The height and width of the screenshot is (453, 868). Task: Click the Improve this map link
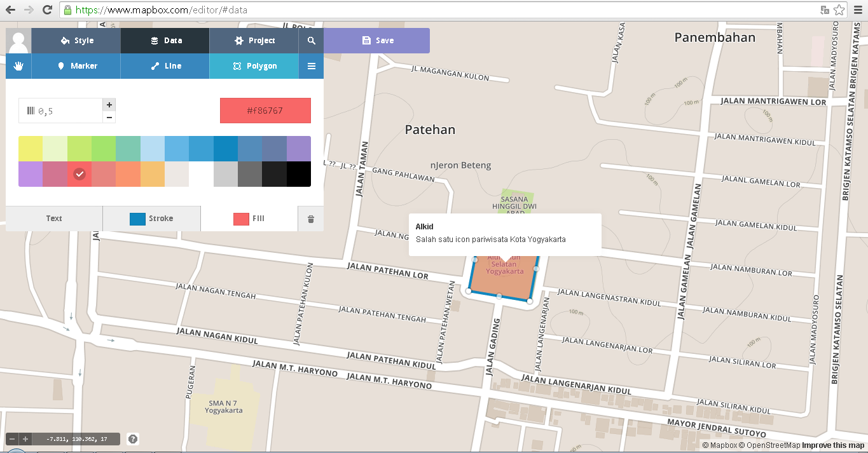click(x=833, y=445)
